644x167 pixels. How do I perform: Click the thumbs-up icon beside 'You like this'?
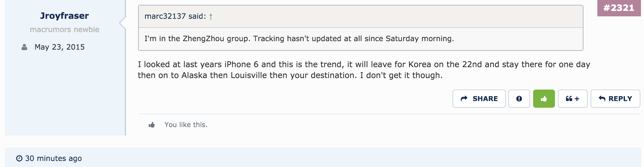pyautogui.click(x=152, y=125)
